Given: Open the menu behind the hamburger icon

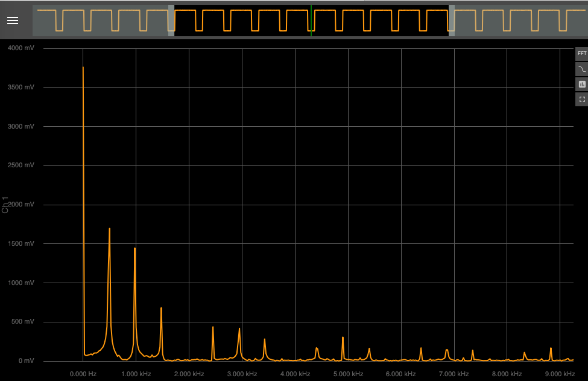Looking at the screenshot, I should [12, 20].
